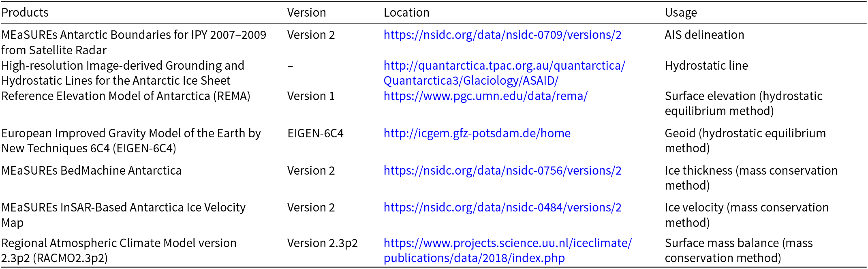Viewport: 868px width, 269px height.
Task: Click the MEaSUREs BedMachine Antarctica product name
Action: click(92, 171)
